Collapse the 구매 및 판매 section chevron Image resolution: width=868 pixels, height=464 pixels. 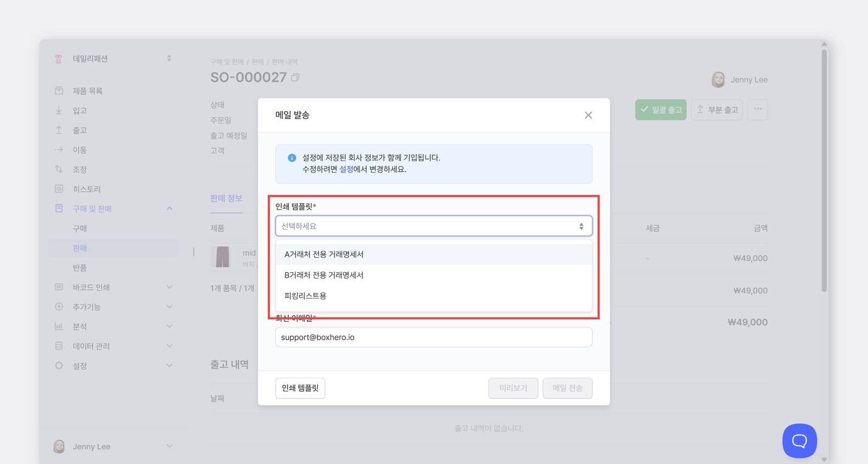tap(169, 208)
